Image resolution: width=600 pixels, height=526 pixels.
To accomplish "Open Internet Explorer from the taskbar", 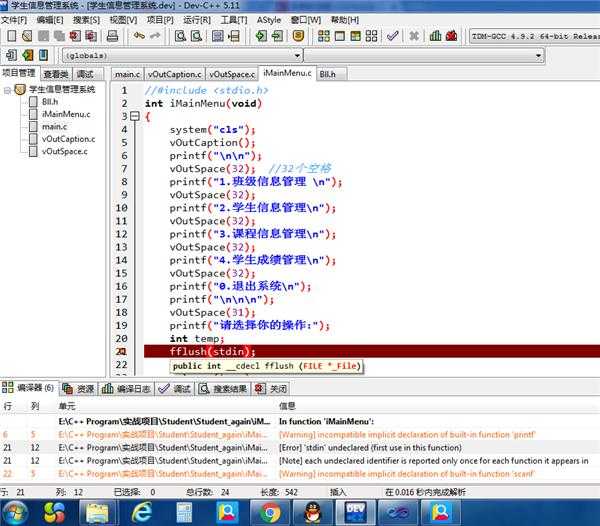I will pos(142,513).
